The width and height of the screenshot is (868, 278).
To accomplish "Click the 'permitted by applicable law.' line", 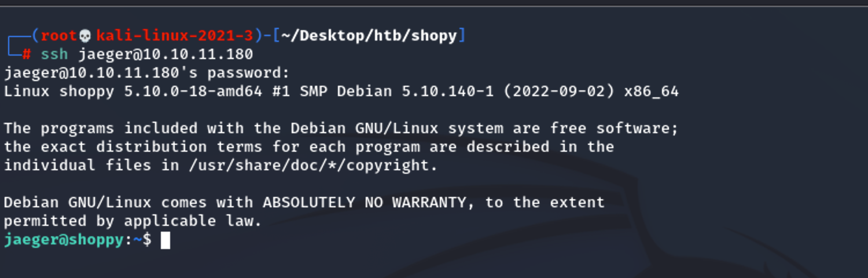I will click(133, 221).
